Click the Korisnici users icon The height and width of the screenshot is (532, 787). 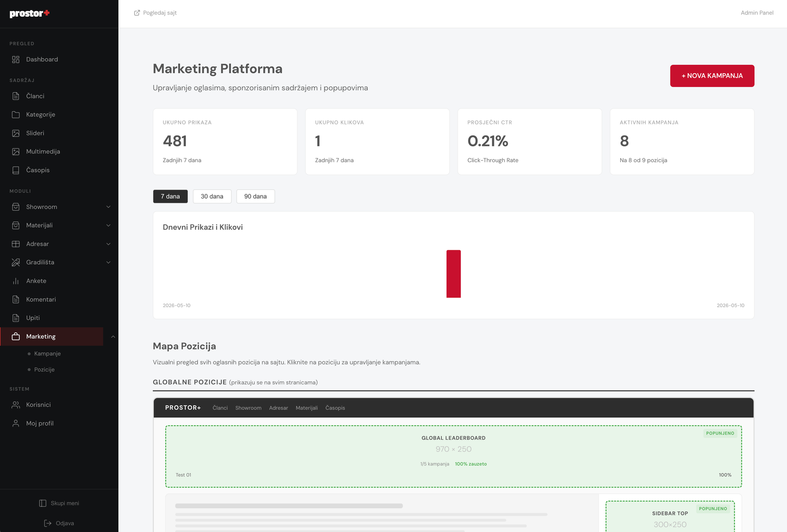coord(16,405)
